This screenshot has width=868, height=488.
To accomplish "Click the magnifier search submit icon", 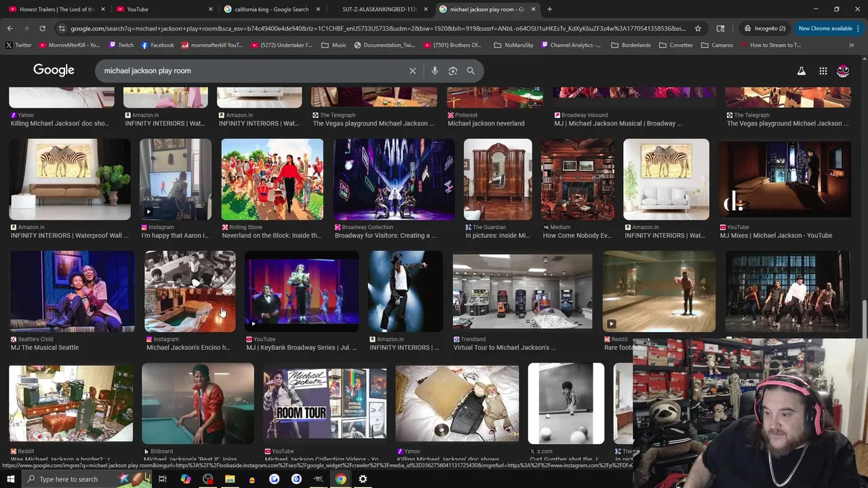I will [471, 70].
